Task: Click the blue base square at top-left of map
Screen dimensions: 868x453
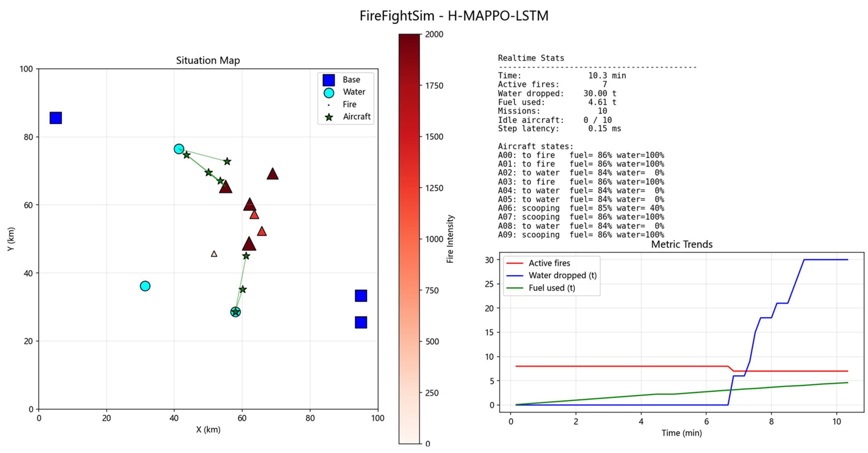Action: coord(56,118)
